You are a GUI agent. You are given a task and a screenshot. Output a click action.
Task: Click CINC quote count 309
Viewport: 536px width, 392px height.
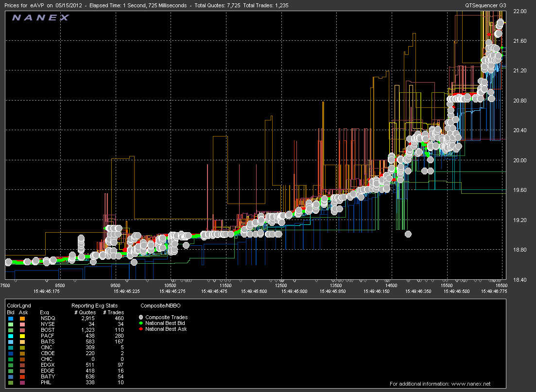[x=90, y=347]
